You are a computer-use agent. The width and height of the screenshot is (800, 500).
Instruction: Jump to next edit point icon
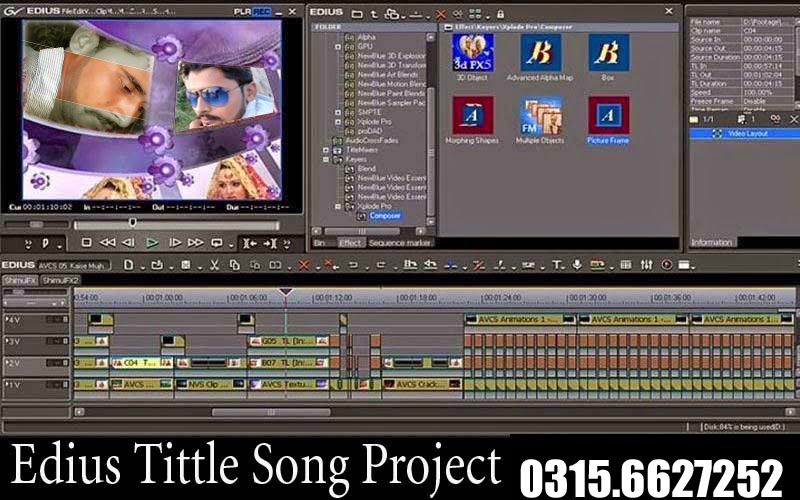[270, 243]
